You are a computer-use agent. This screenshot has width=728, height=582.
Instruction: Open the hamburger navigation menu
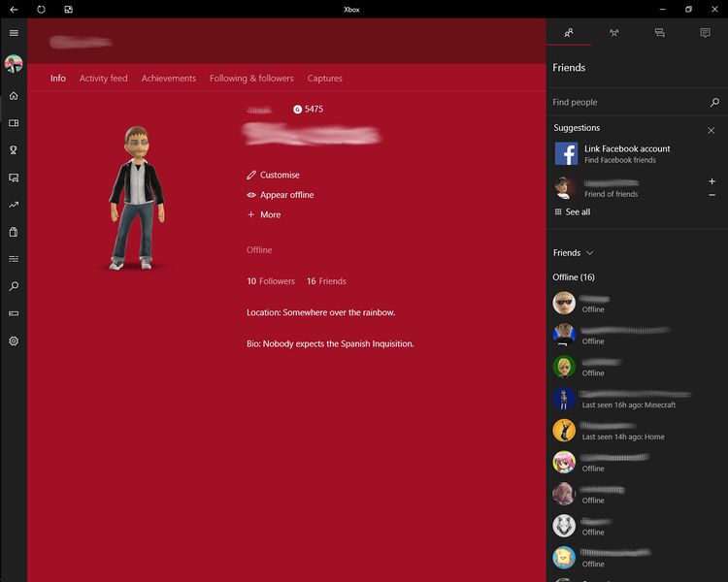tap(14, 33)
